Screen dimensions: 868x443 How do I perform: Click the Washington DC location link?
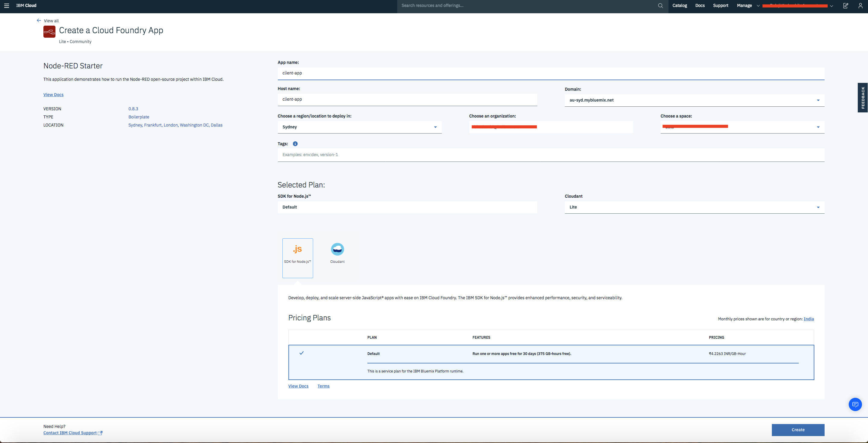point(194,125)
